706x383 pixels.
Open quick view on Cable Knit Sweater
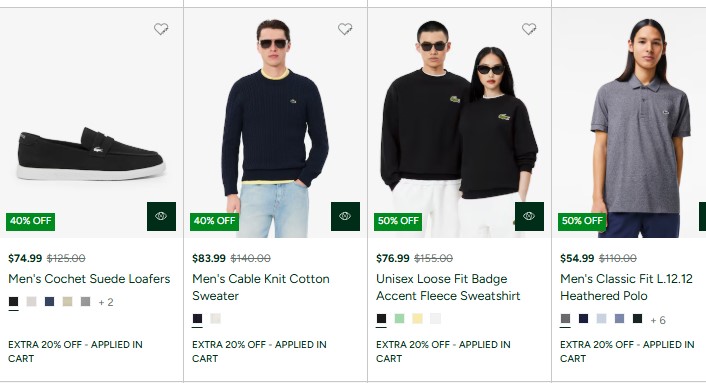pos(345,216)
